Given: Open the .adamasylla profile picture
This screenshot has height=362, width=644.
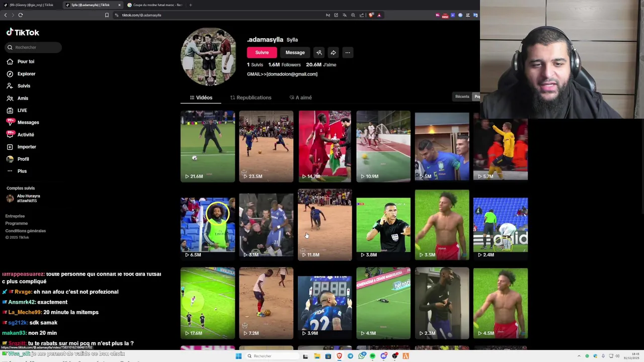Looking at the screenshot, I should [x=208, y=56].
